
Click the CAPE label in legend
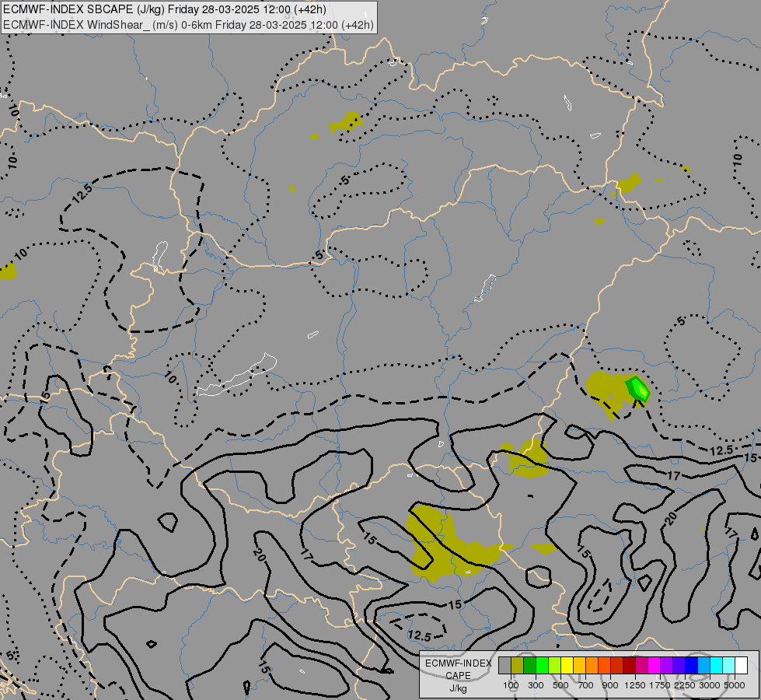(x=458, y=676)
